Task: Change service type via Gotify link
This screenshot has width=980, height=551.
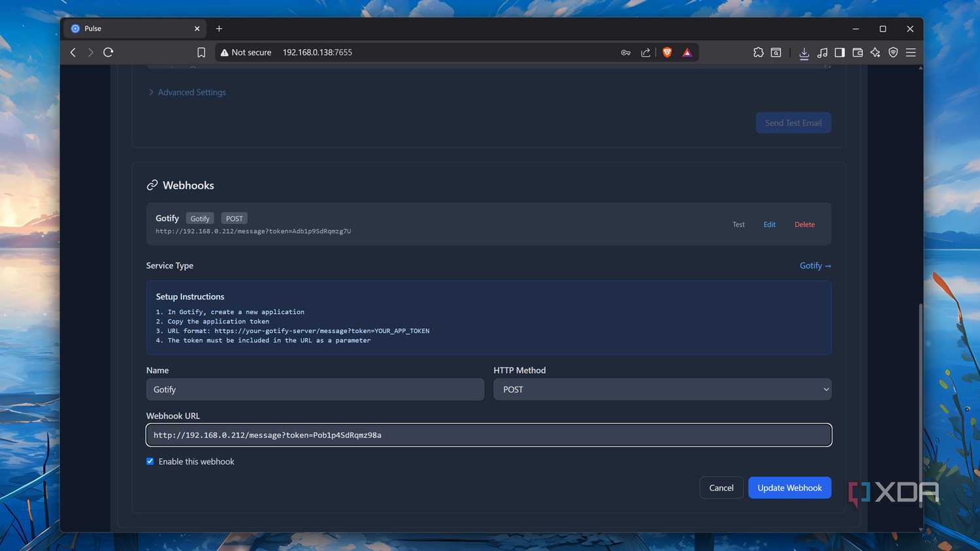Action: [x=815, y=266]
